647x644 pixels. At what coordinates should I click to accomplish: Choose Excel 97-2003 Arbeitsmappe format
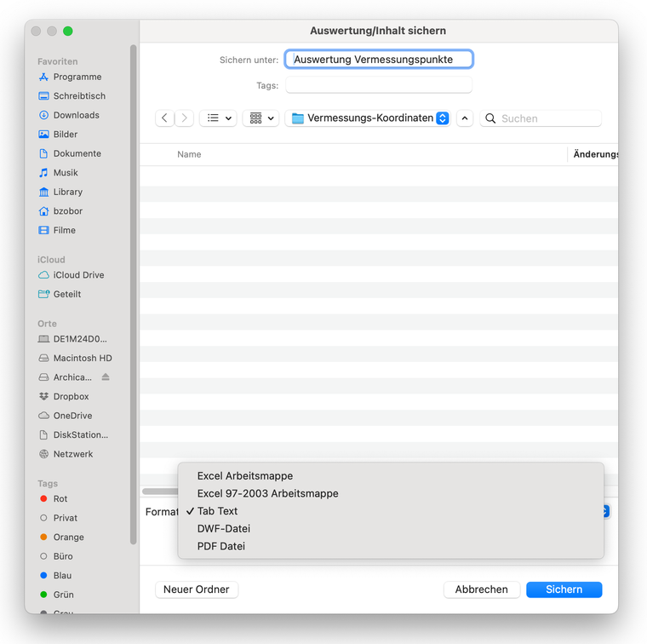click(x=391, y=494)
